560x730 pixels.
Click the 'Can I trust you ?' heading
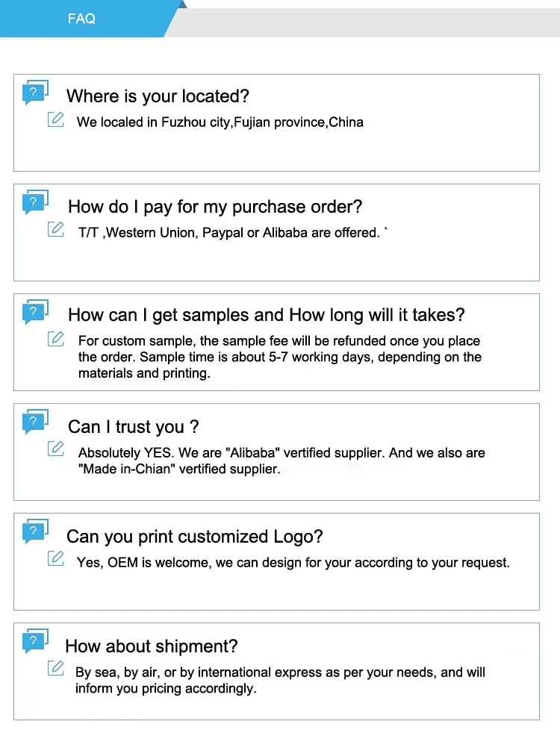(x=133, y=427)
